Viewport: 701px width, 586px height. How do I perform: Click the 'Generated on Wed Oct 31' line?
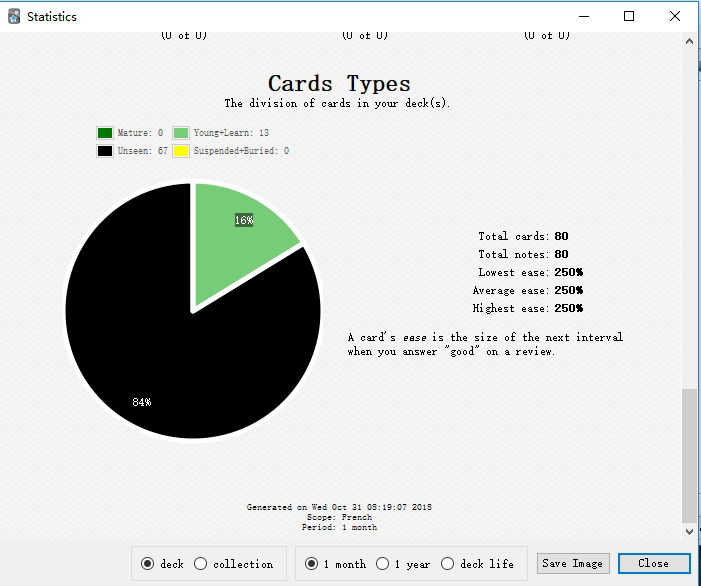point(339,507)
